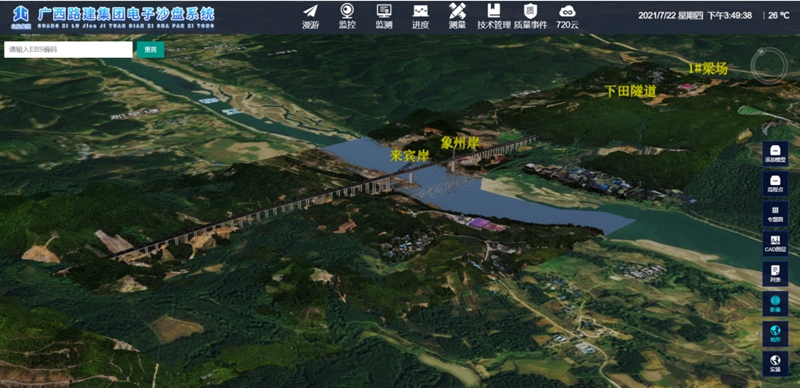Activate the 测量 measurement tool
This screenshot has height=388, width=800.
point(457,16)
